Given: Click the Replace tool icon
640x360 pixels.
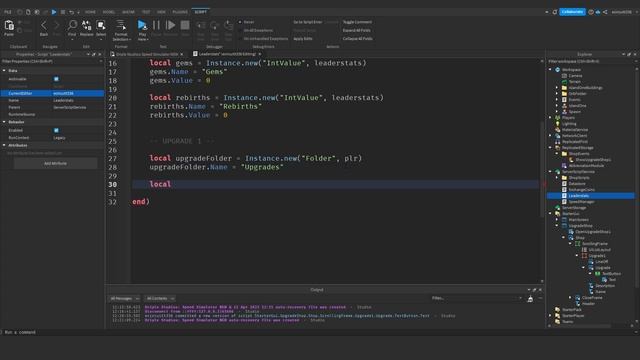Looking at the screenshot, I should pos(87,25).
